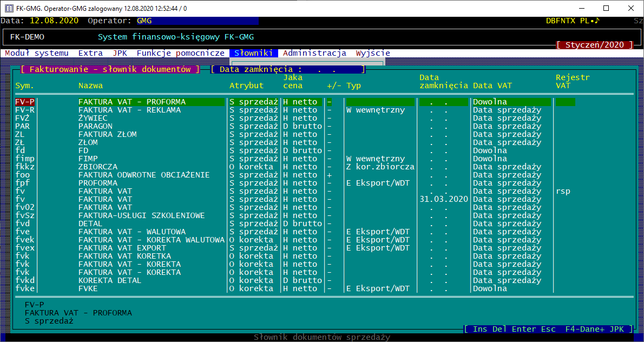Viewport: 644px width, 342px height.
Task: Click the JPK hint in bottom bar
Action: click(x=616, y=329)
